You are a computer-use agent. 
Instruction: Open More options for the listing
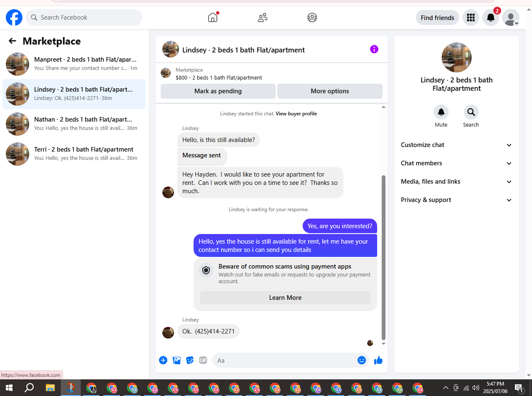click(330, 91)
